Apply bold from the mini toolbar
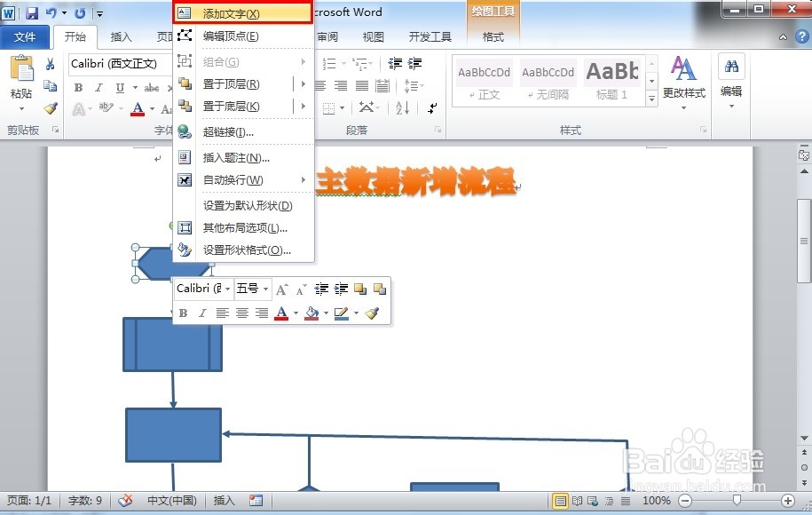The image size is (812, 515). tap(183, 313)
